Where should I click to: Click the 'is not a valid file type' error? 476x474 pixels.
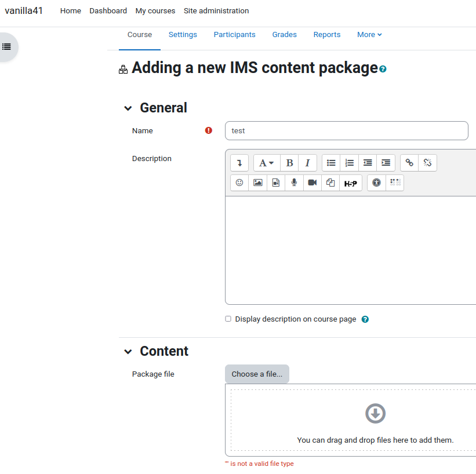click(259, 464)
